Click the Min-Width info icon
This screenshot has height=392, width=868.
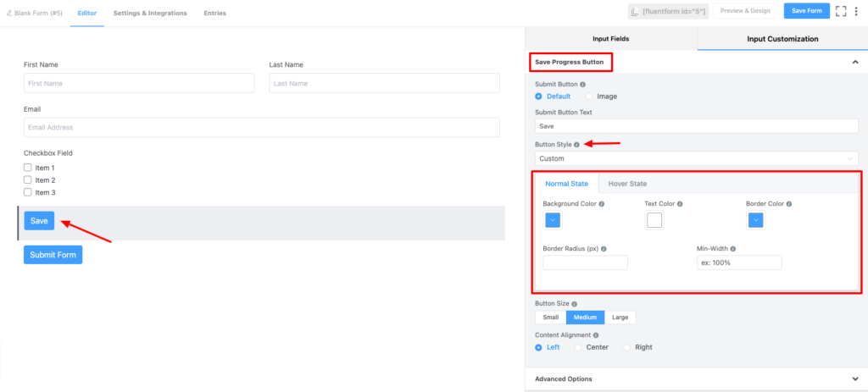click(x=733, y=249)
